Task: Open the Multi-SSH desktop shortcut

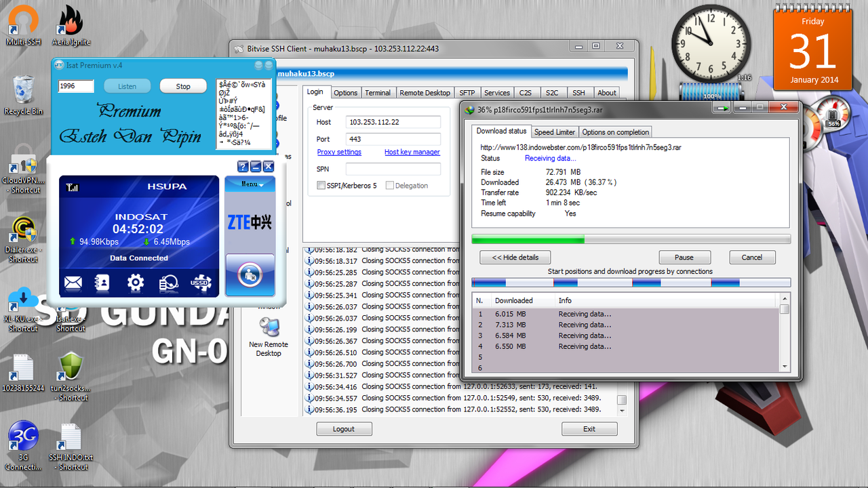Action: 24,26
